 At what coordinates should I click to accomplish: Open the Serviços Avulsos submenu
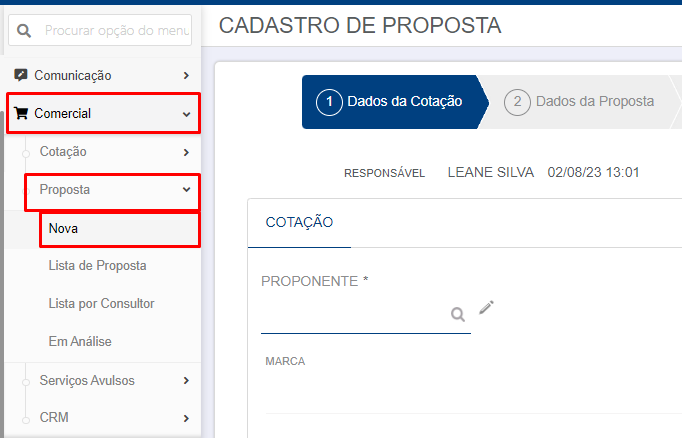tap(87, 380)
